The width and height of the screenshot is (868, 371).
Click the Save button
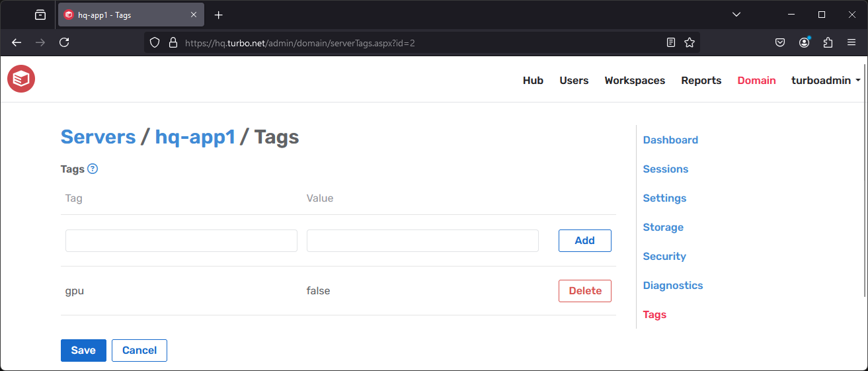pos(83,350)
